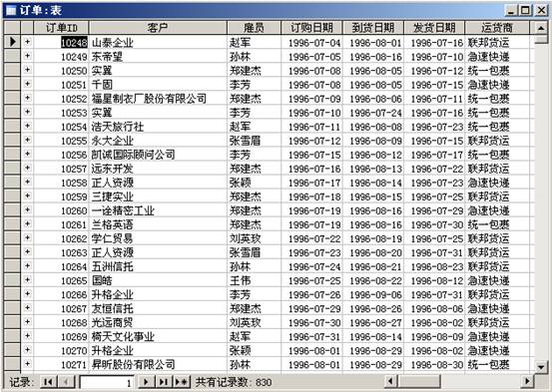The height and width of the screenshot is (392, 552).
Task: Minimize the 订单:表 window
Action: pyautogui.click(x=512, y=10)
